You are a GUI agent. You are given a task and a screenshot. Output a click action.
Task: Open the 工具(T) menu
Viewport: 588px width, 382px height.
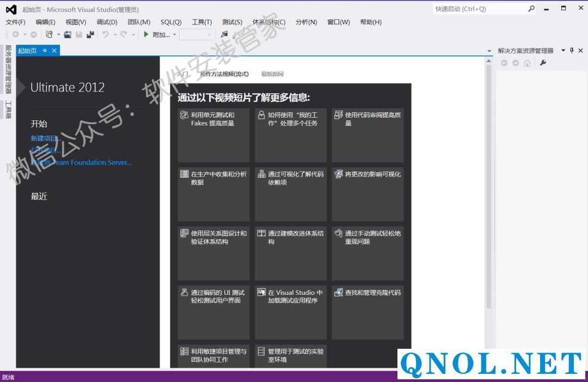[x=201, y=22]
